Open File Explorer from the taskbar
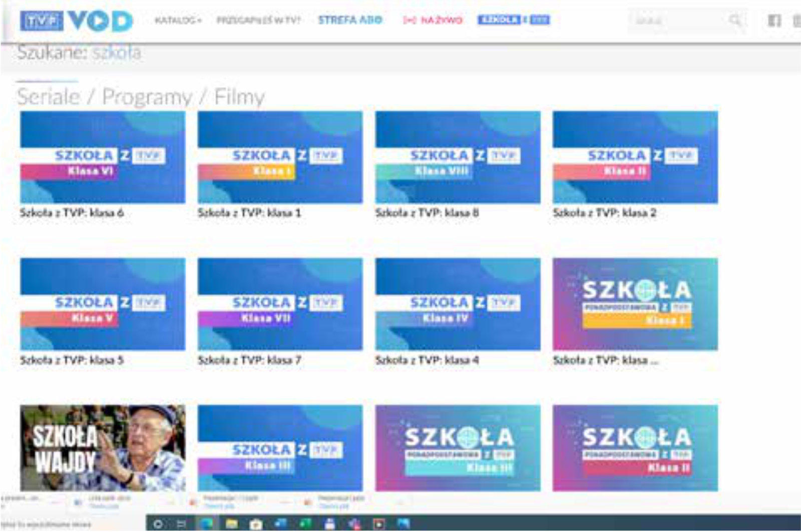This screenshot has width=801, height=532. click(x=231, y=523)
